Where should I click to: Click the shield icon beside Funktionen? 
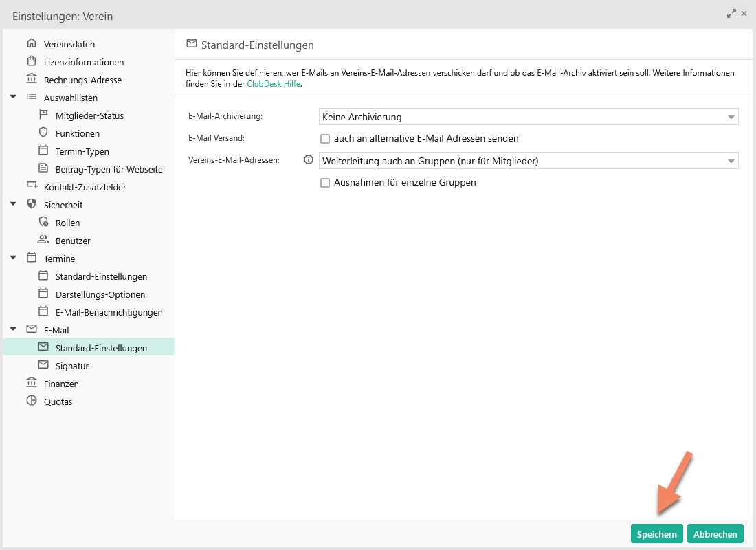[43, 133]
